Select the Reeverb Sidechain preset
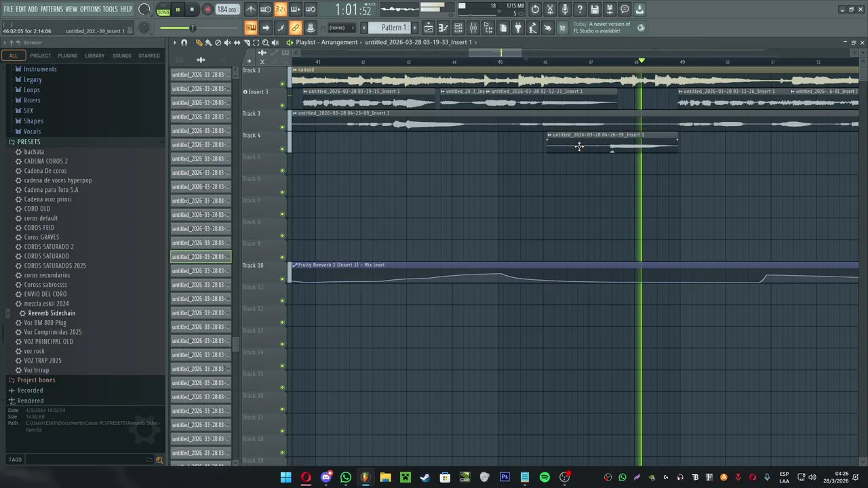This screenshot has height=488, width=868. click(52, 313)
